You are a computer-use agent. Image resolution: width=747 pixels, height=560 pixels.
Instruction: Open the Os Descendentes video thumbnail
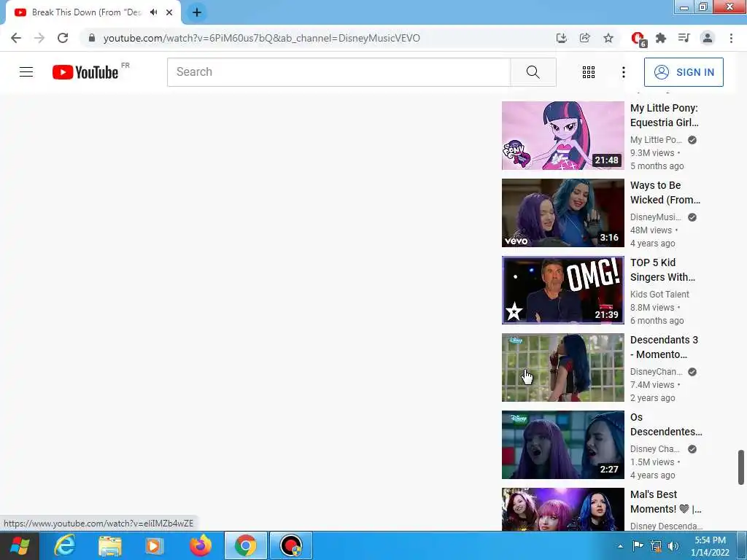tap(562, 444)
